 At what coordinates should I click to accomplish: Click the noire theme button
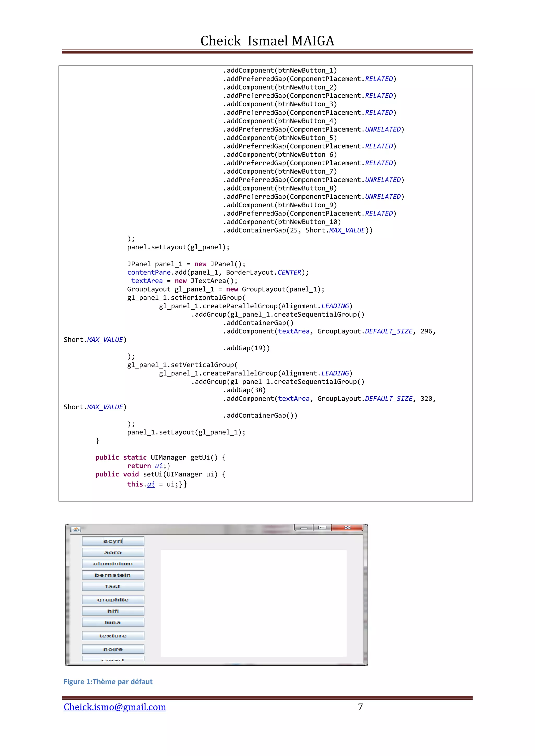(113, 649)
